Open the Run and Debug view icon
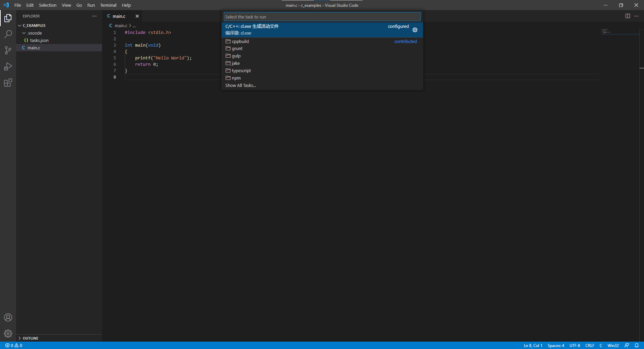Screen dimensions: 644x349 pyautogui.click(x=8, y=66)
